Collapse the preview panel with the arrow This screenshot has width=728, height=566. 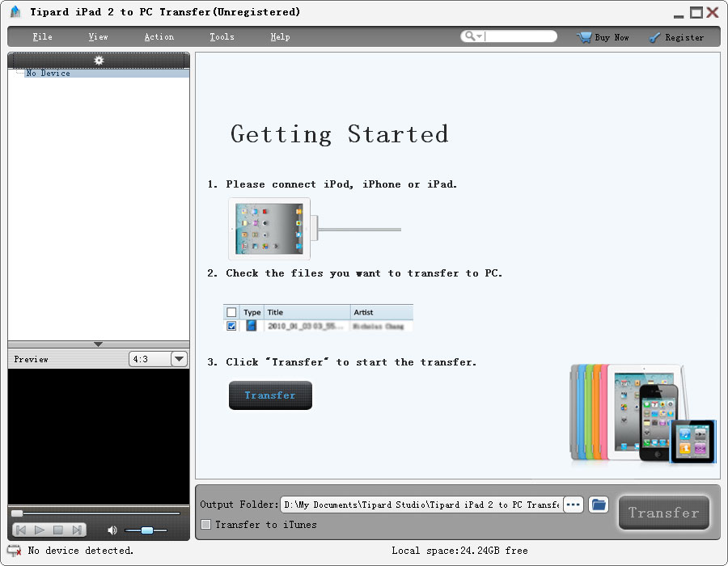98,344
